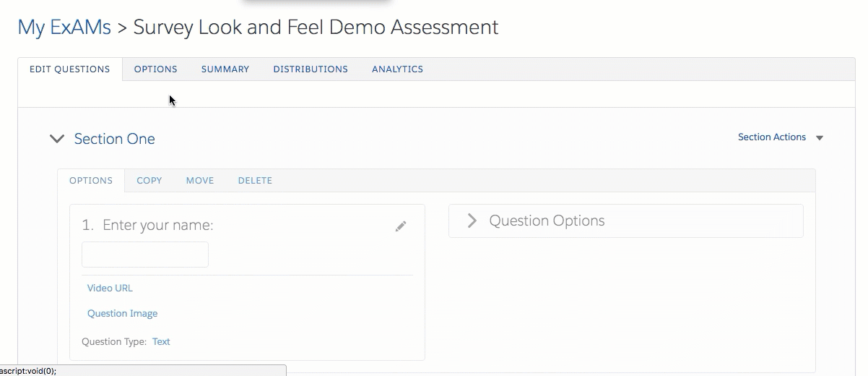This screenshot has width=868, height=376.
Task: Switch to the question's Move tab
Action: click(200, 181)
